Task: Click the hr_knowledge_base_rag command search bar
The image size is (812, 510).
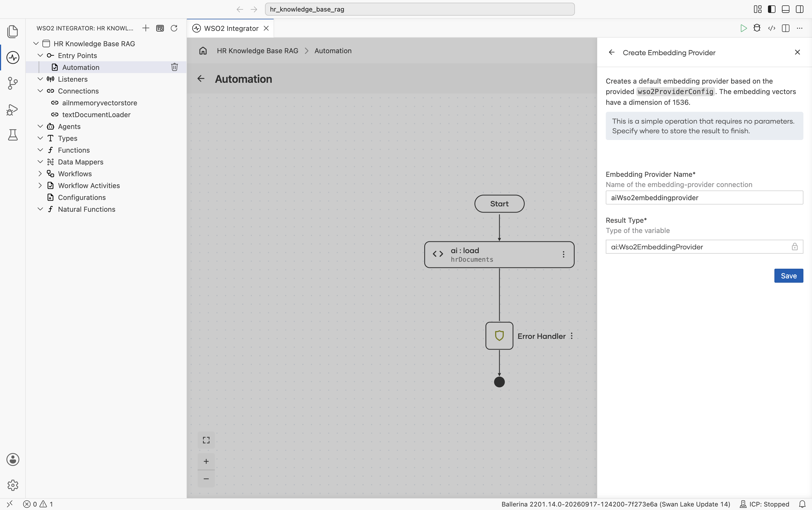Action: [x=420, y=9]
